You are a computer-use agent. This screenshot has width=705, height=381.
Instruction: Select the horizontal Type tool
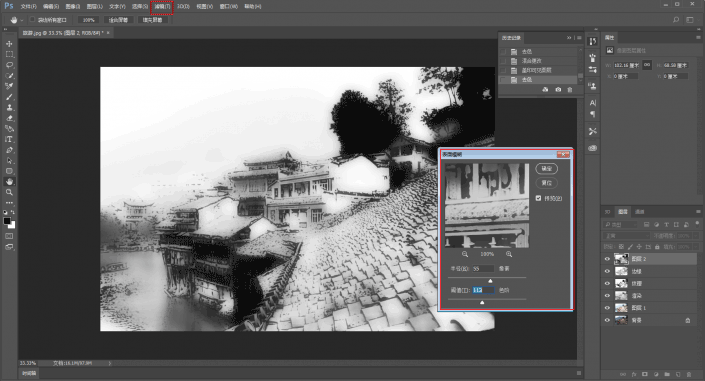point(9,139)
